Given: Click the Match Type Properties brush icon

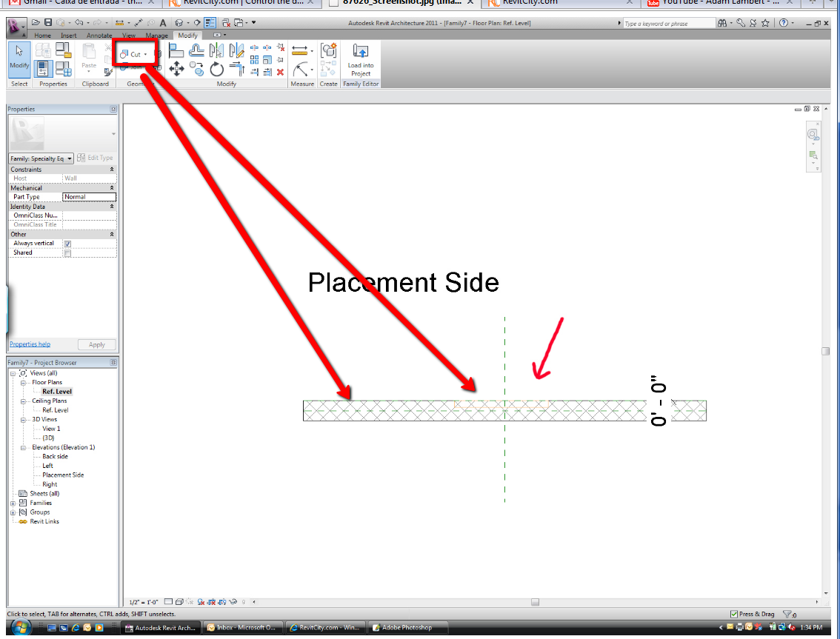Looking at the screenshot, I should click(x=108, y=72).
